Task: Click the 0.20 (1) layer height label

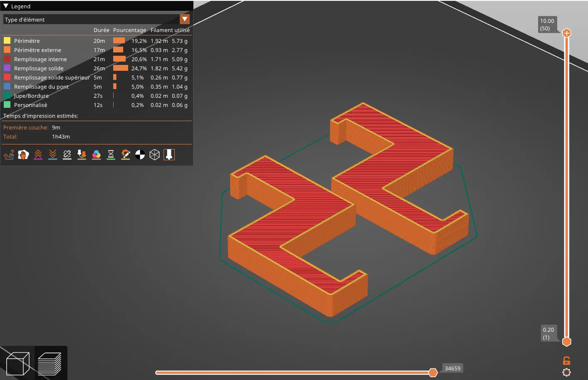Action: pos(548,333)
